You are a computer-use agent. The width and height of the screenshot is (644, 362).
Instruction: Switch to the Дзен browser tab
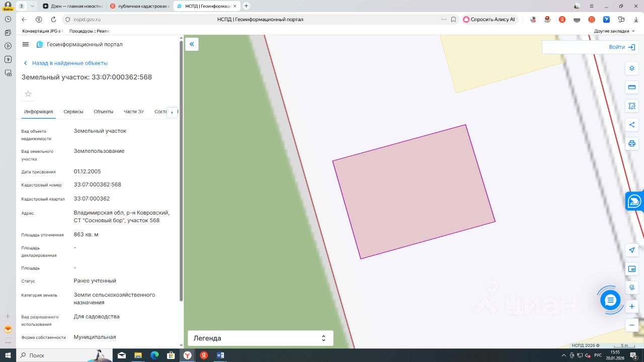click(x=72, y=6)
